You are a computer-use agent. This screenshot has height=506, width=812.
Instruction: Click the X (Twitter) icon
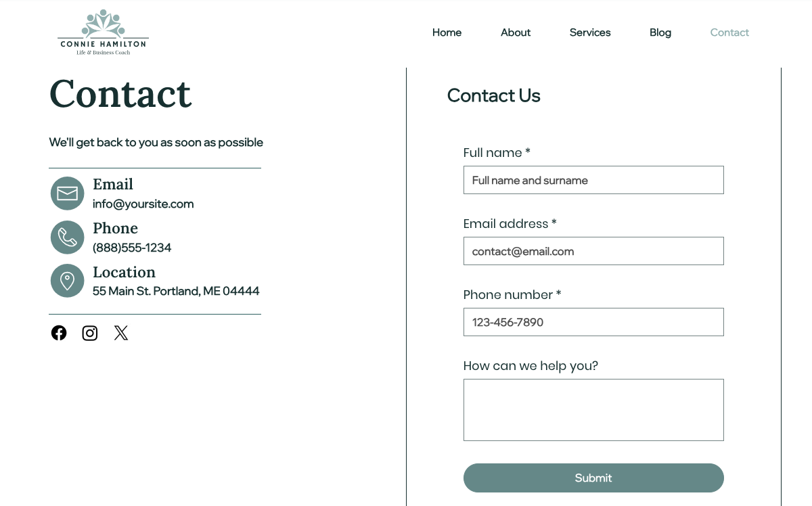point(121,333)
